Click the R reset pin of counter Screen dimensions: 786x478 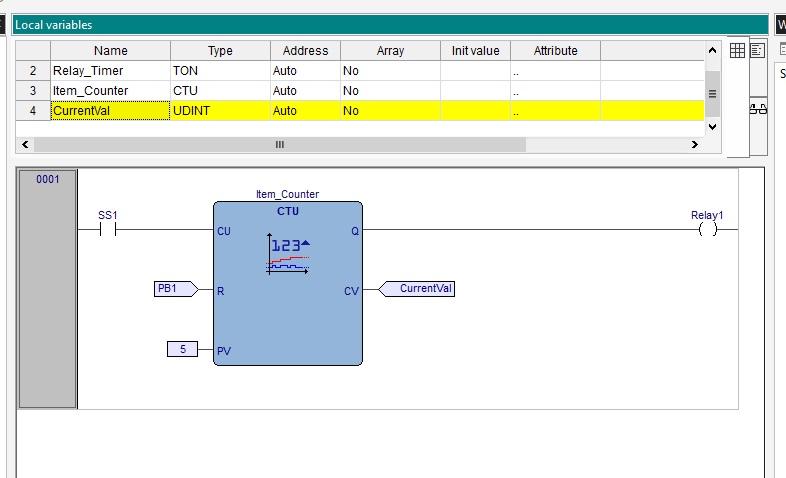[221, 291]
